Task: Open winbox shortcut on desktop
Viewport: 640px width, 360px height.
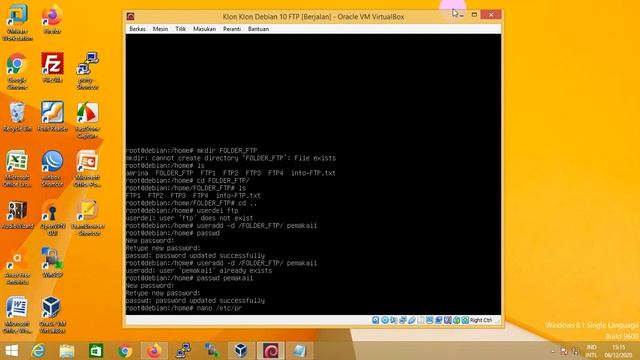Action: pos(52,169)
